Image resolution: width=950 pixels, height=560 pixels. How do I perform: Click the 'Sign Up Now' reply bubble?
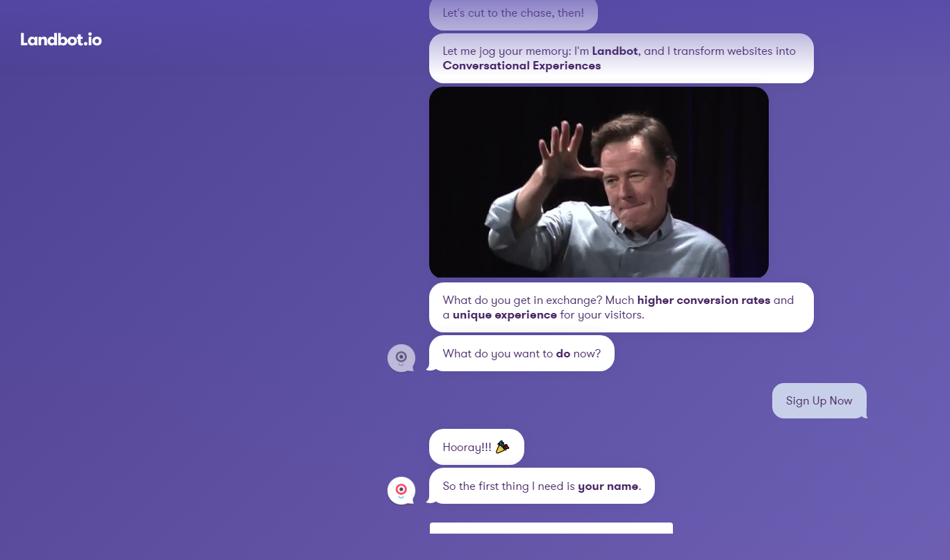point(819,401)
